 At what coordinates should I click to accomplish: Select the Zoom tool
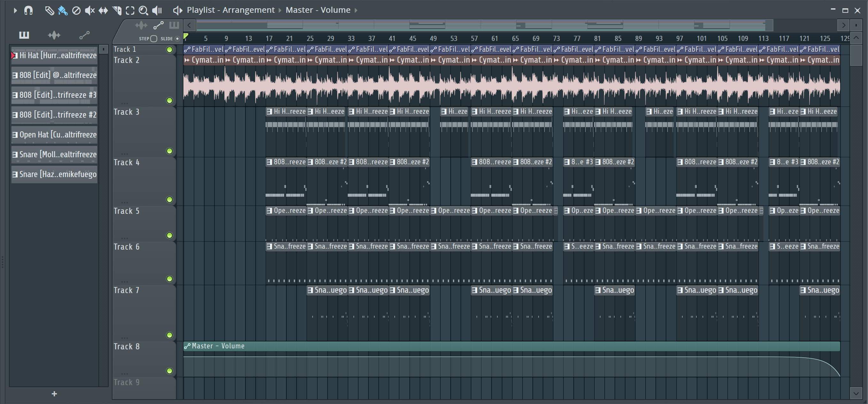(x=143, y=11)
